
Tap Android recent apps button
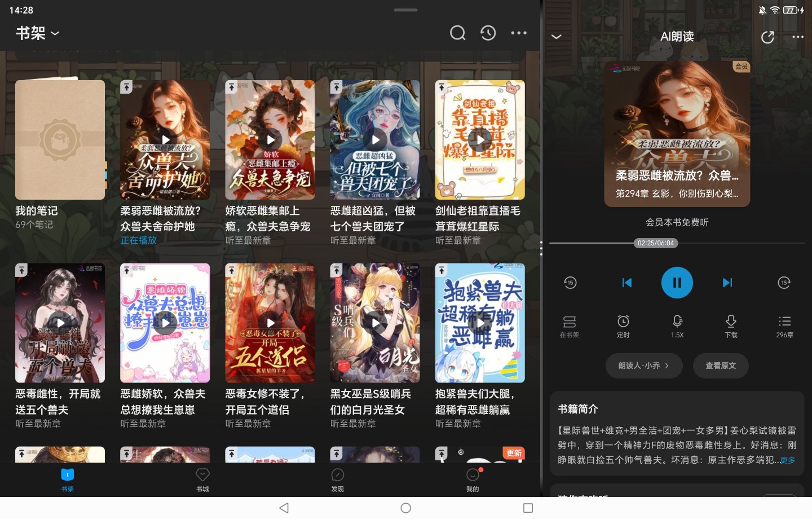click(x=528, y=508)
